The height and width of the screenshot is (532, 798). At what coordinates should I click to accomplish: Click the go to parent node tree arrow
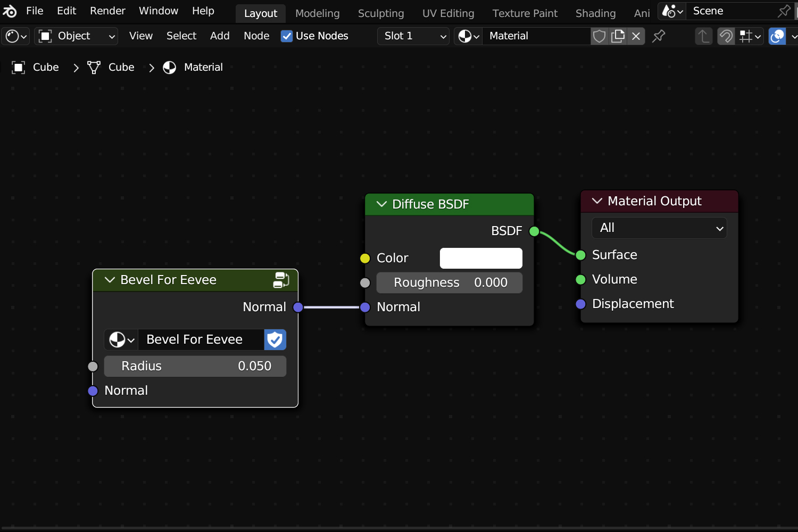[703, 36]
